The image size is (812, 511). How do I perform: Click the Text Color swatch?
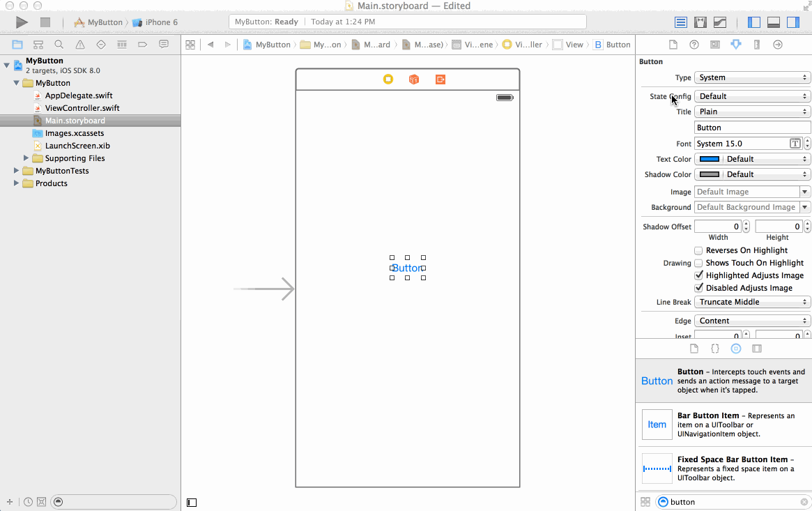click(x=710, y=159)
